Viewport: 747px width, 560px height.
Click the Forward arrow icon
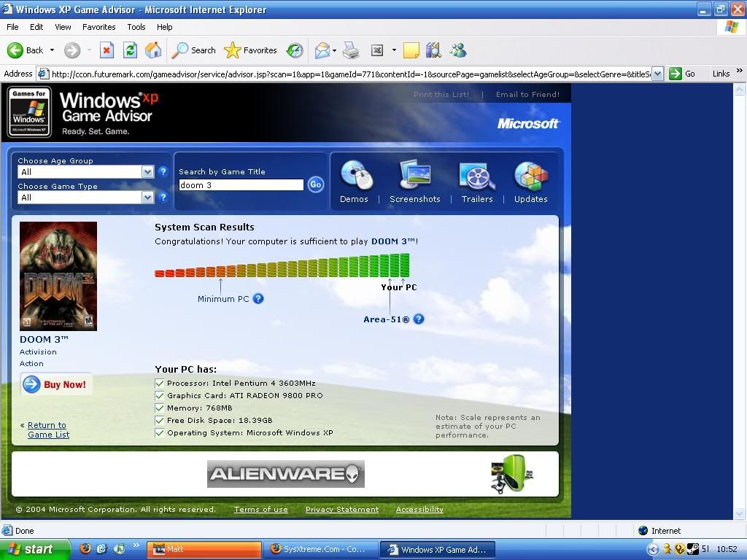point(72,50)
